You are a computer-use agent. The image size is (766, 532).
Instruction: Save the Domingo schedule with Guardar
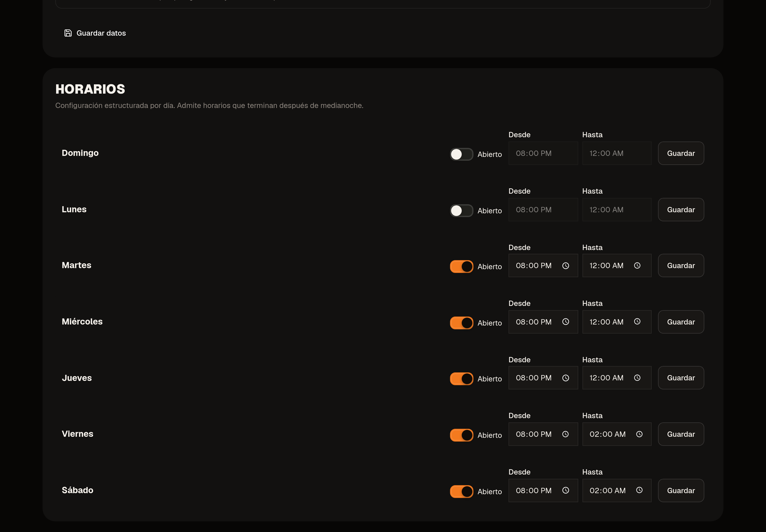pos(681,153)
